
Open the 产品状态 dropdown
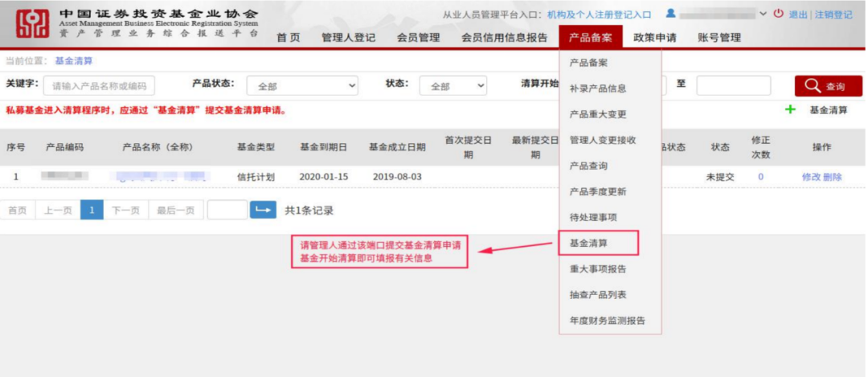click(x=302, y=86)
